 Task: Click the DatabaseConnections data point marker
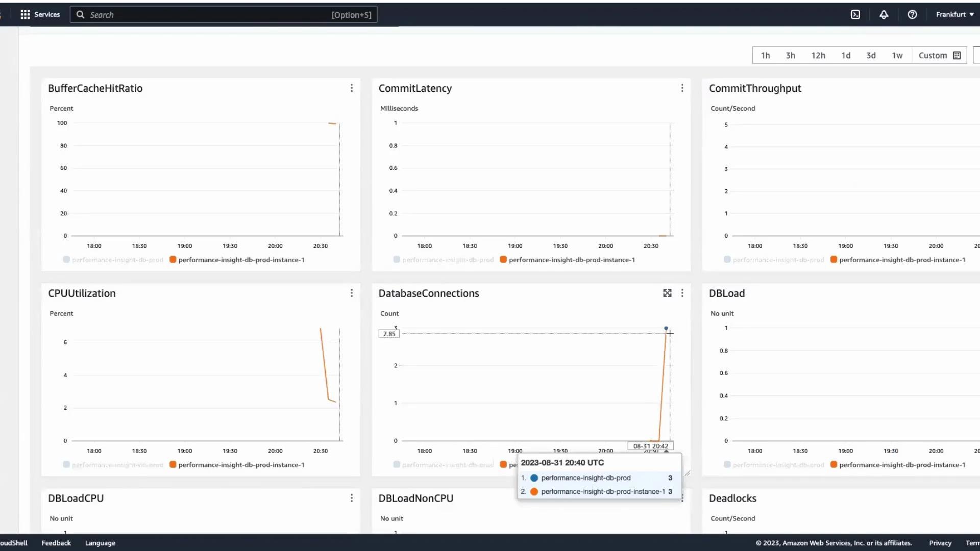[666, 329]
